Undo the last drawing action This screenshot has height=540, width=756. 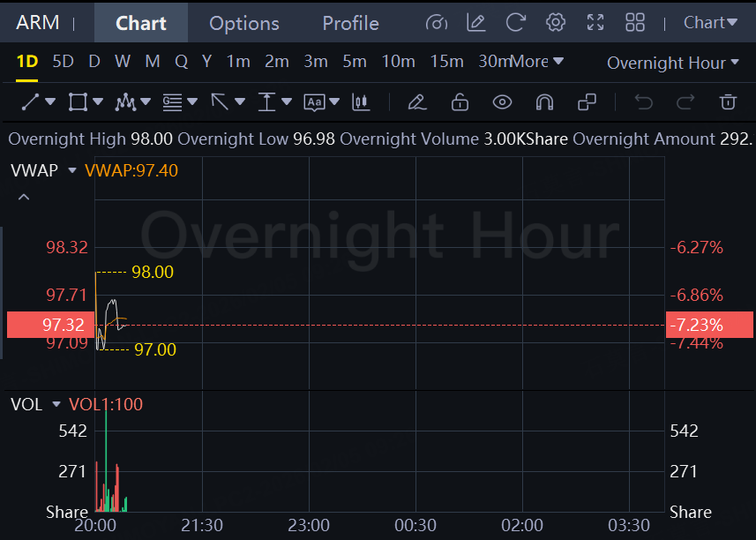click(644, 102)
